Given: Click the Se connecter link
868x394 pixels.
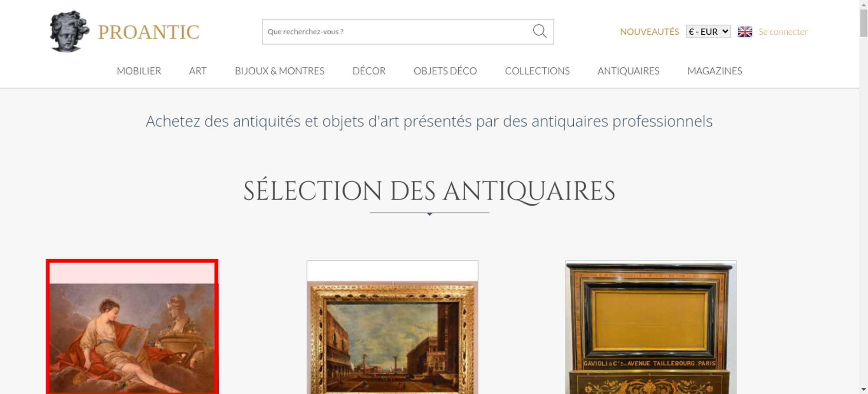Looking at the screenshot, I should [783, 32].
